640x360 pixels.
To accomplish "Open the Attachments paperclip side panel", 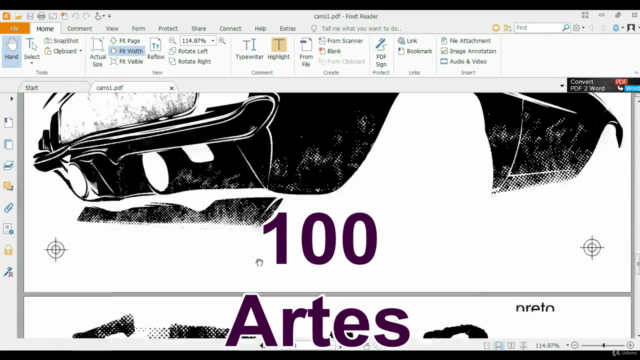I will (9, 208).
